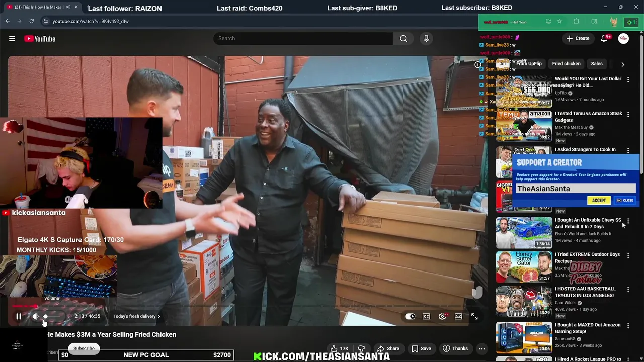Open the Honey Butter Gator video thumbnail

[524, 267]
